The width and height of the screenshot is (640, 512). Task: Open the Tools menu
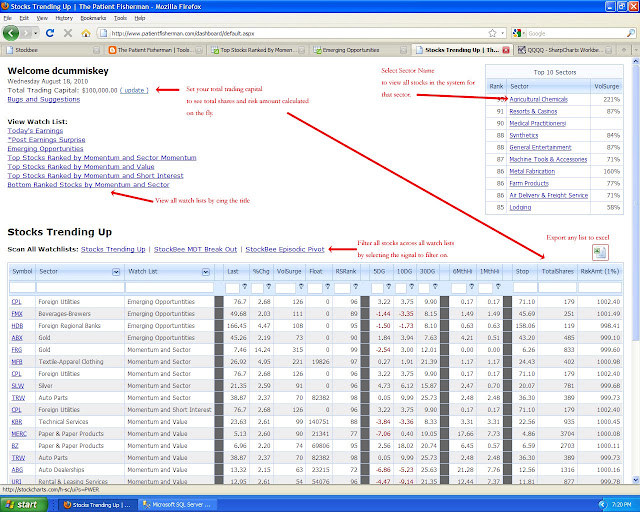pyautogui.click(x=120, y=18)
